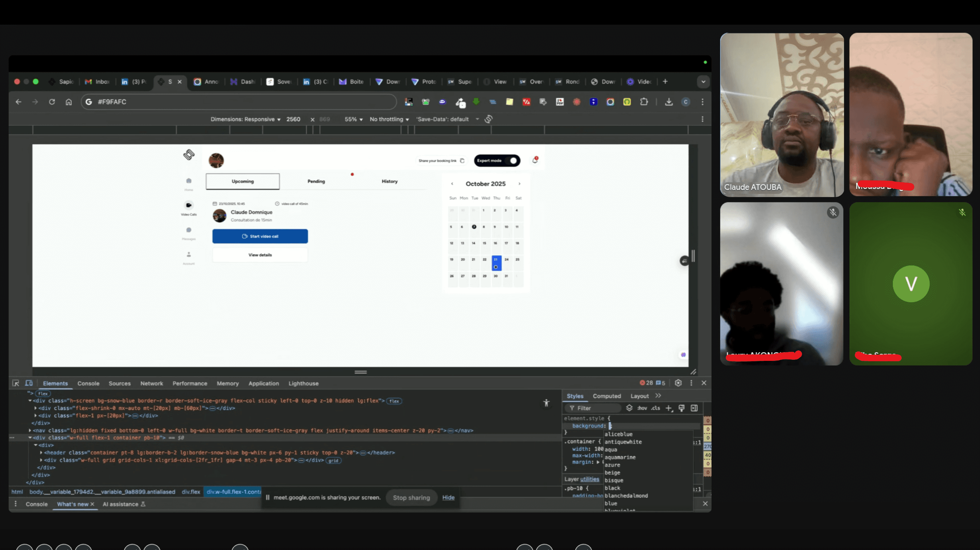Screen dimensions: 980x550
Task: Click the copy booking link icon
Action: coord(462,161)
